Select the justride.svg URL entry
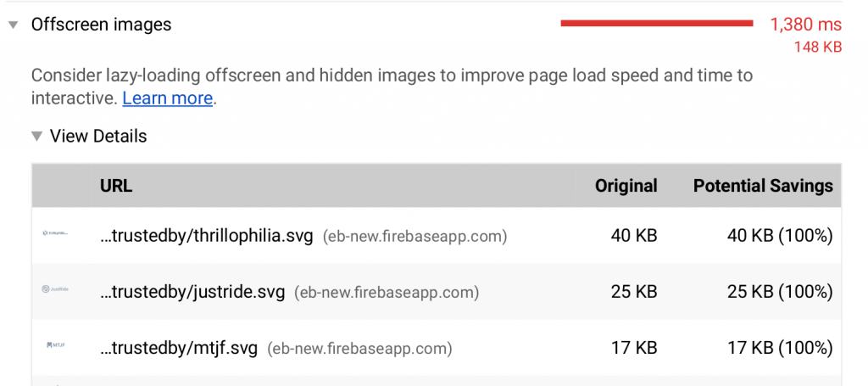The image size is (868, 386). pyautogui.click(x=193, y=292)
